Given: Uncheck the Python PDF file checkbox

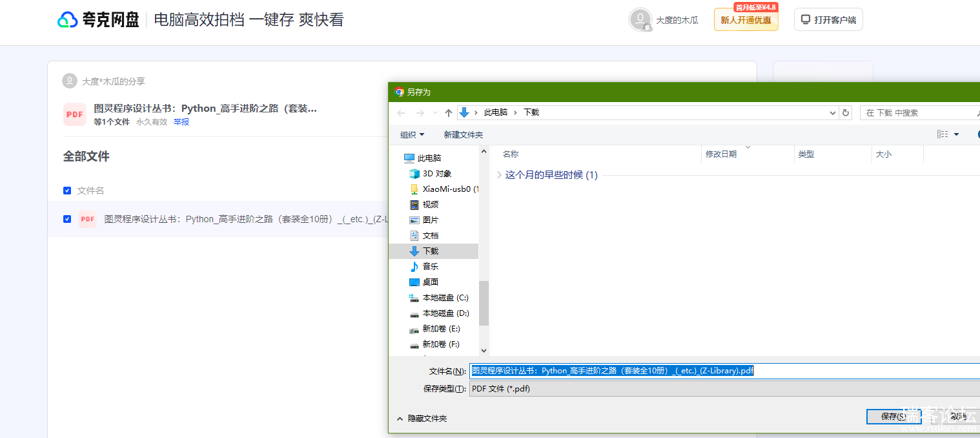Looking at the screenshot, I should (67, 219).
